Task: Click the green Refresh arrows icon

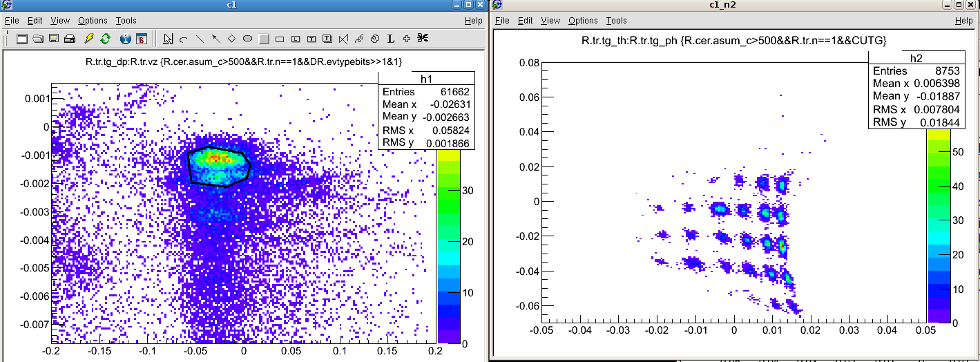Action: 106,39
